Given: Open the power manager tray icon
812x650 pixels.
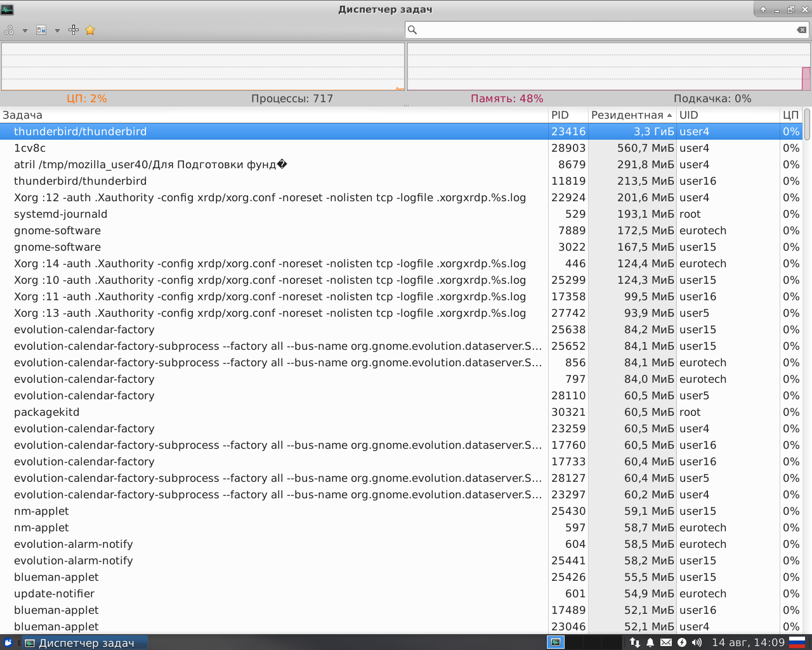Looking at the screenshot, I should tap(682, 642).
